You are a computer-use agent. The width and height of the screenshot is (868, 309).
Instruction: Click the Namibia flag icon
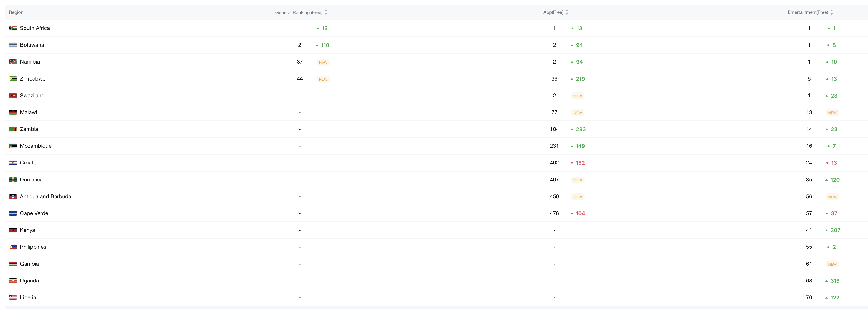(x=13, y=62)
